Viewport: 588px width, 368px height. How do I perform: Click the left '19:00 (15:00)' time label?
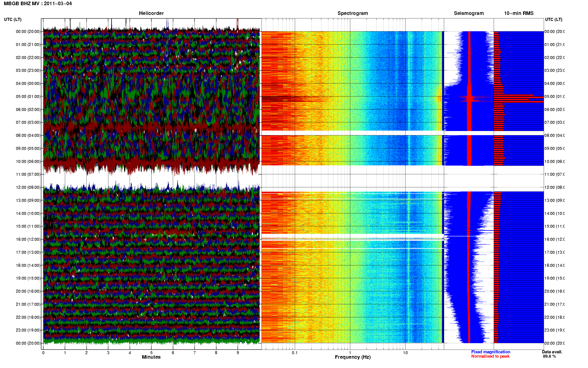point(28,278)
